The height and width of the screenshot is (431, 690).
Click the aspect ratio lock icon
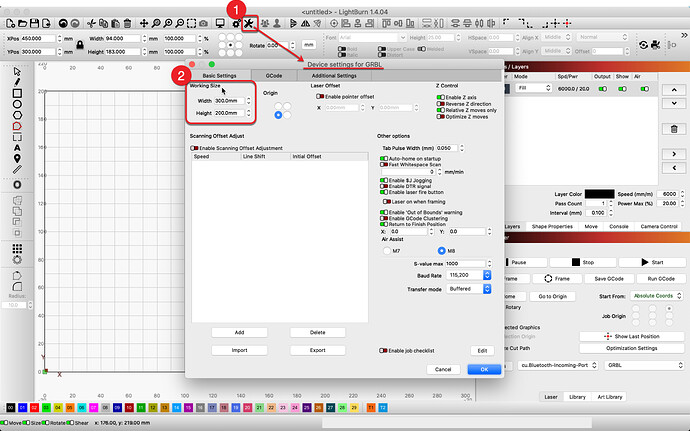click(x=80, y=45)
